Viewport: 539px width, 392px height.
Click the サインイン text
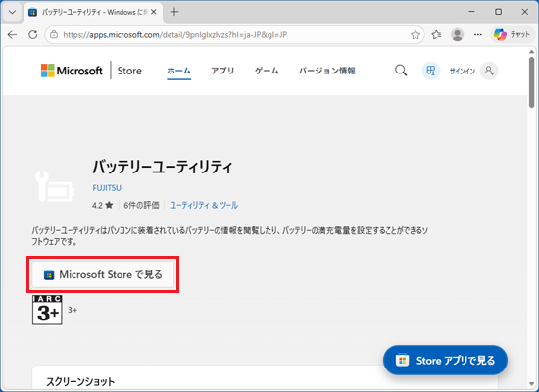tap(463, 71)
